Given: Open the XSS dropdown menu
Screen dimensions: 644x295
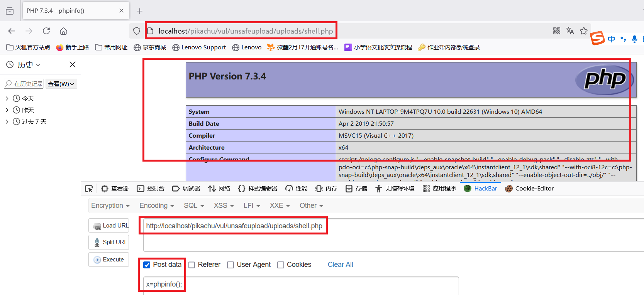Looking at the screenshot, I should (x=224, y=206).
